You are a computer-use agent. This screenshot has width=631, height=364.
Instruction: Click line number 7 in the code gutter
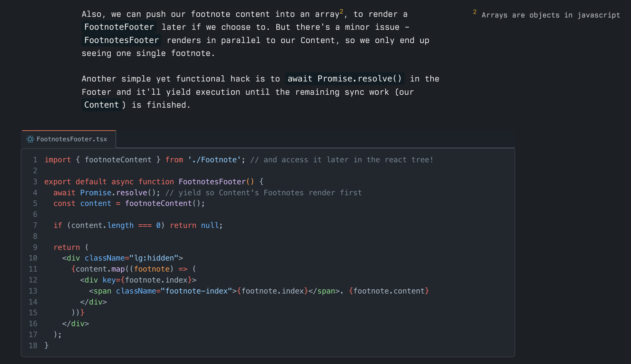pos(35,225)
